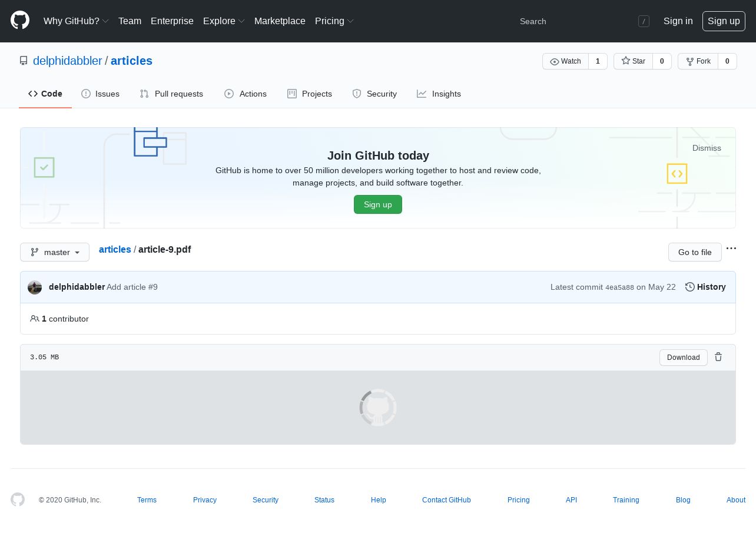756x536 pixels.
Task: Click the Go to file button
Action: tap(695, 252)
